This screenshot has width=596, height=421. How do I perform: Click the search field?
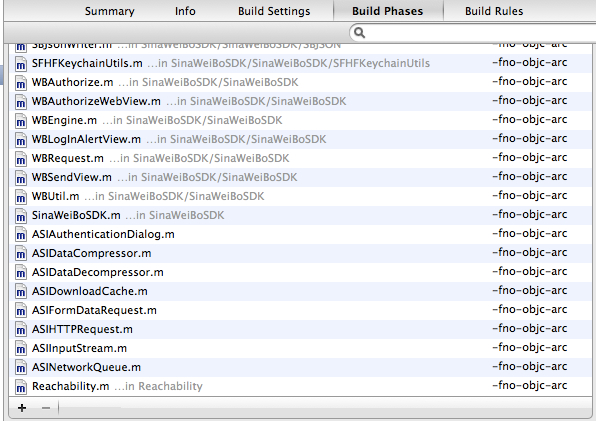tap(473, 33)
